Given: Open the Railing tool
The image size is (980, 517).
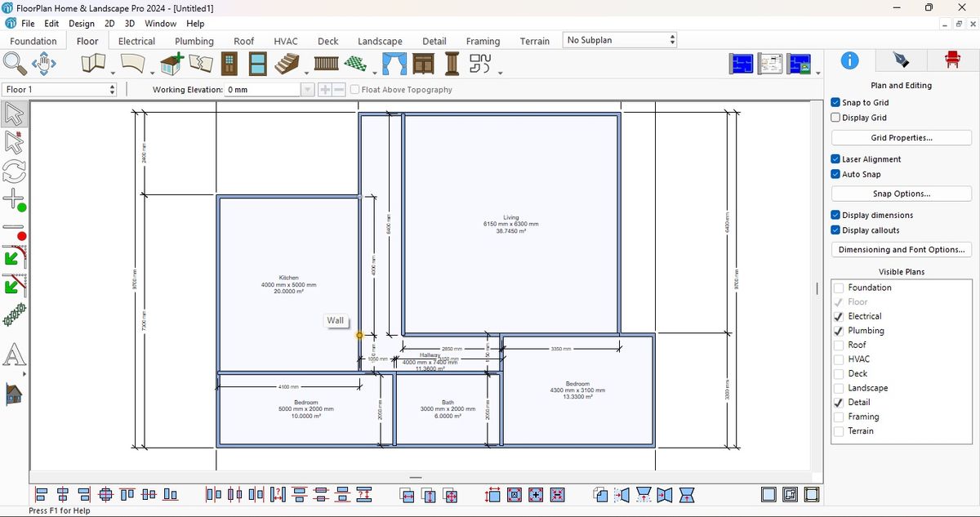Looking at the screenshot, I should tap(328, 63).
